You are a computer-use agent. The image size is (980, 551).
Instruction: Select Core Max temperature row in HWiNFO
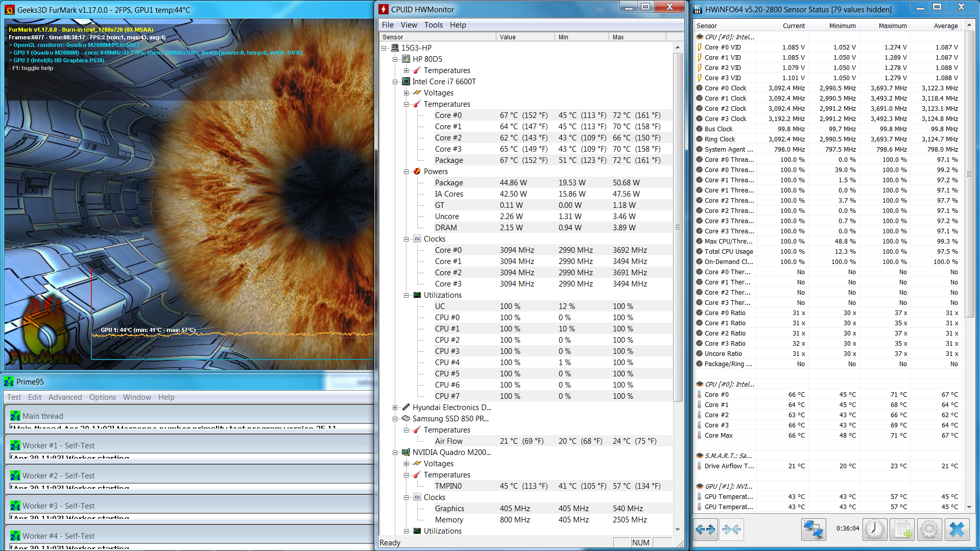pos(828,435)
